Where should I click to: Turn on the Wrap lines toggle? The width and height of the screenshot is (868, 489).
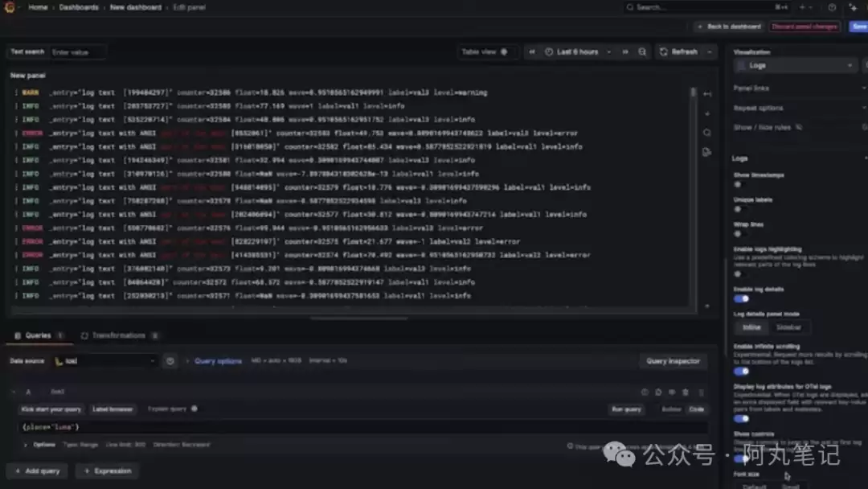[739, 234]
